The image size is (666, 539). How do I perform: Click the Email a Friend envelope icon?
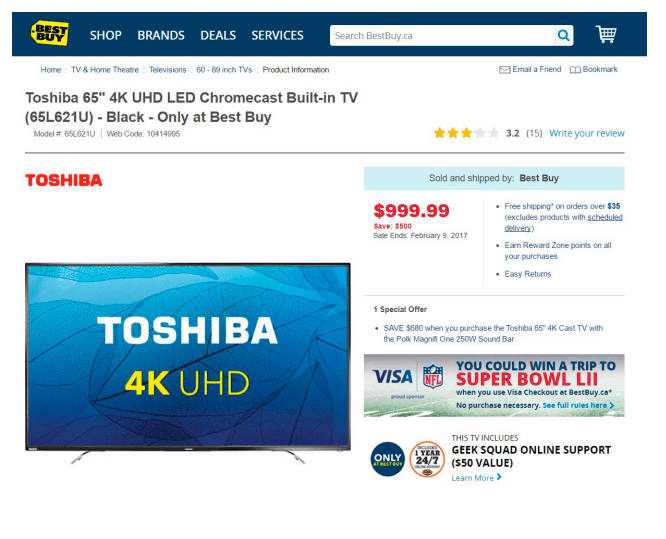click(x=505, y=70)
